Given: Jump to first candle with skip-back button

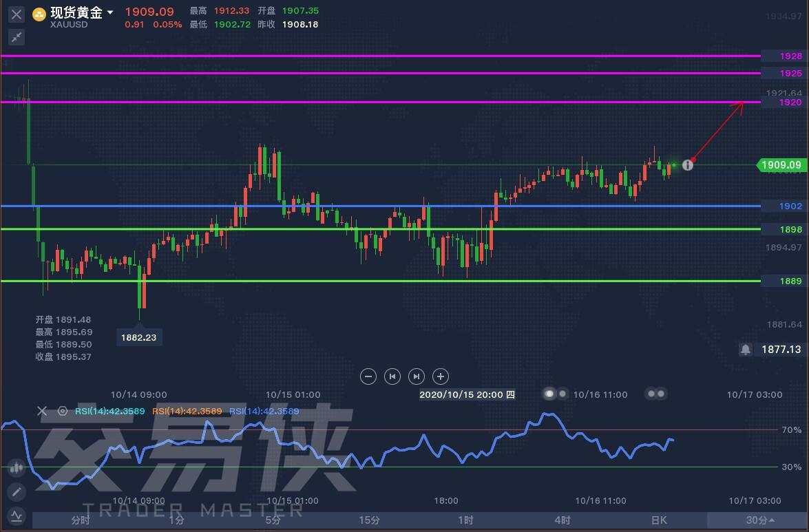Looking at the screenshot, I should (x=392, y=377).
